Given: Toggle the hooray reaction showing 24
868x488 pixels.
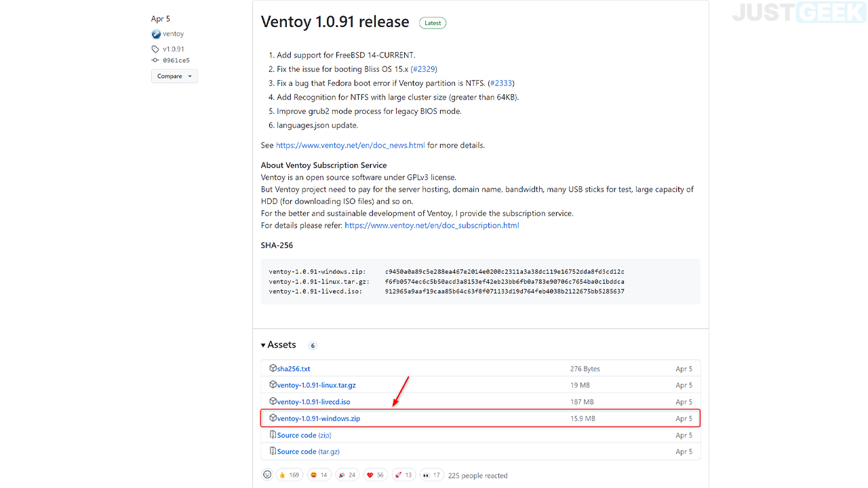Looking at the screenshot, I should pos(347,475).
